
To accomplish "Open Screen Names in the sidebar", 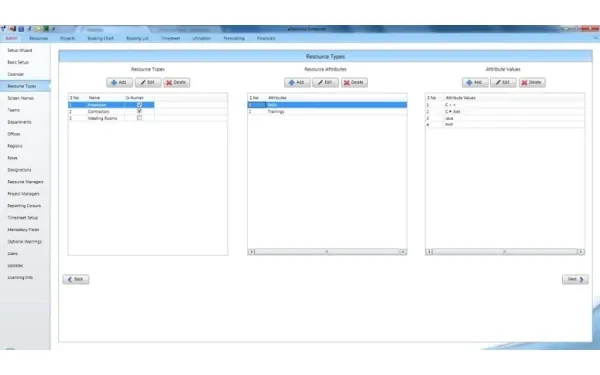I will (21, 98).
